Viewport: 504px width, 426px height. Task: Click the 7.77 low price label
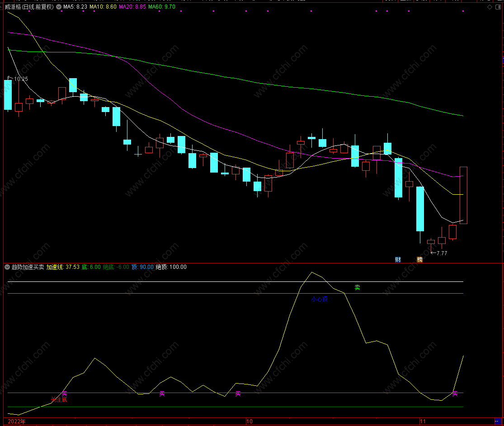[x=442, y=253]
